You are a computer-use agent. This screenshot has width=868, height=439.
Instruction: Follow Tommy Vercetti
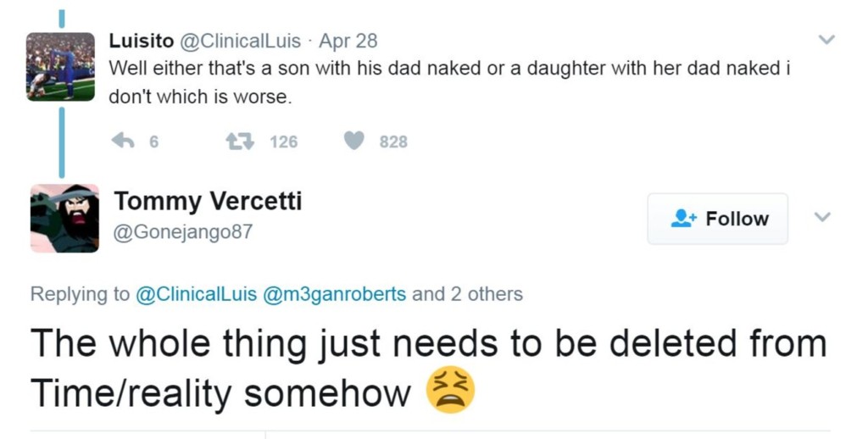coord(718,219)
